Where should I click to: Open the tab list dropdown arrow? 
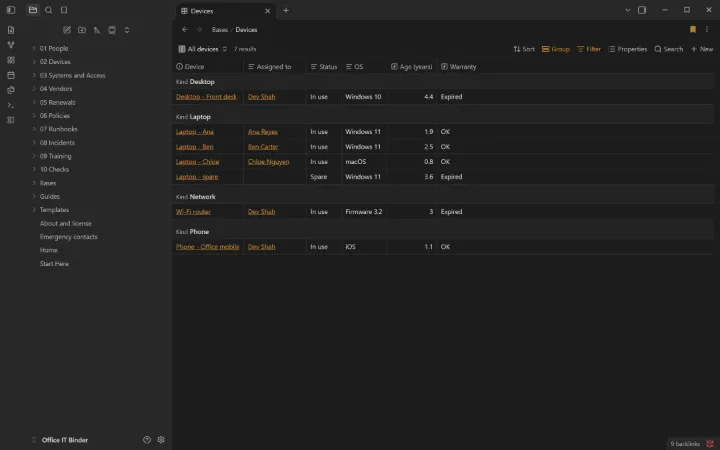628,10
